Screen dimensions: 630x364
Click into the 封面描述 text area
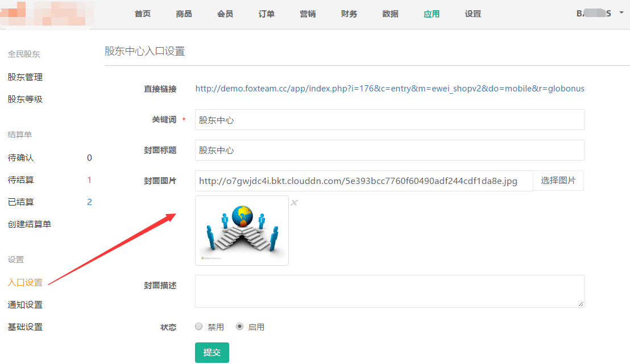[389, 291]
